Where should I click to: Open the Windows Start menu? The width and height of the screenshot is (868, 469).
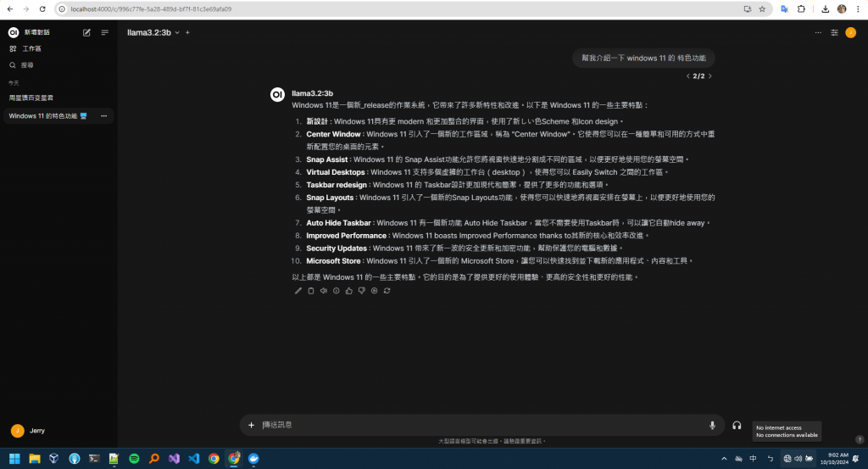pyautogui.click(x=14, y=459)
